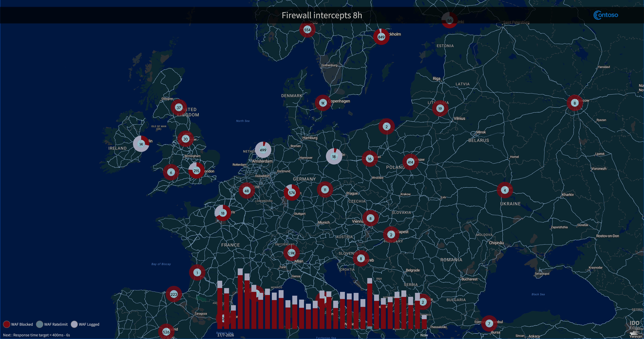Select the 2 cluster marker at Sofia
Image resolution: width=644 pixels, height=339 pixels.
tap(423, 302)
